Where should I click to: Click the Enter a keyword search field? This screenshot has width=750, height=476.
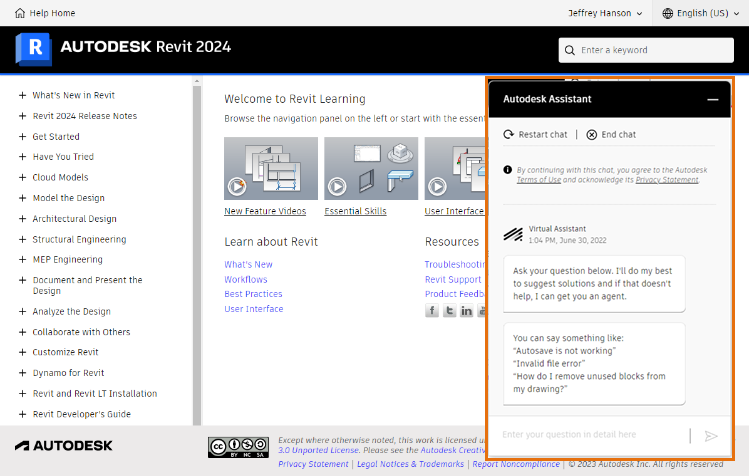[x=646, y=50]
